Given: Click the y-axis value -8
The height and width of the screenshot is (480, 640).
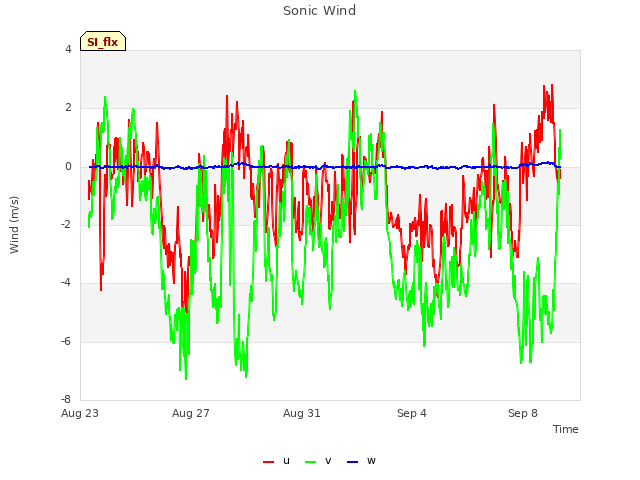Looking at the screenshot, I should [66, 399].
